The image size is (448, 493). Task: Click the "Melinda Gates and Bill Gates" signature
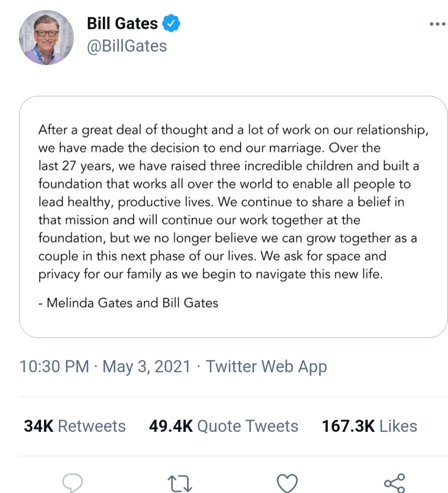coord(128,302)
